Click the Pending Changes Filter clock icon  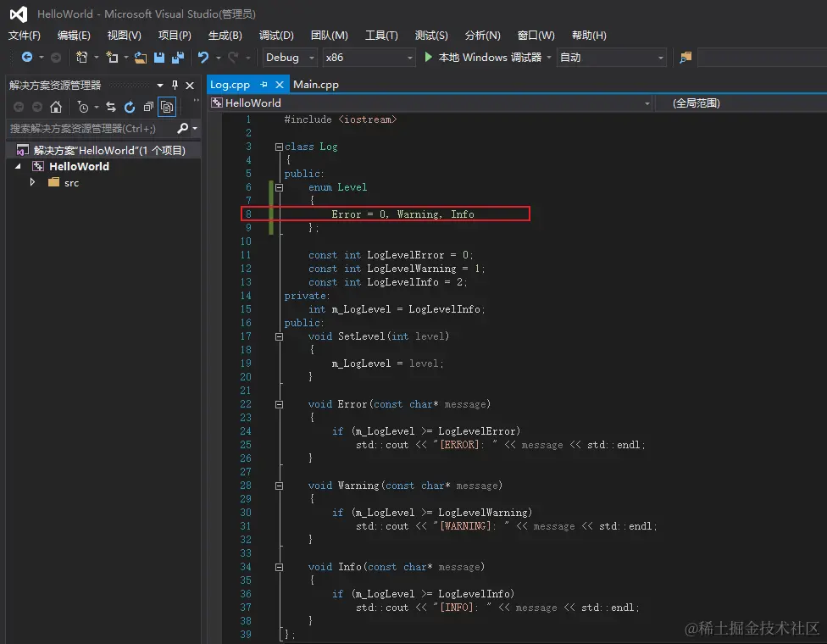(83, 107)
